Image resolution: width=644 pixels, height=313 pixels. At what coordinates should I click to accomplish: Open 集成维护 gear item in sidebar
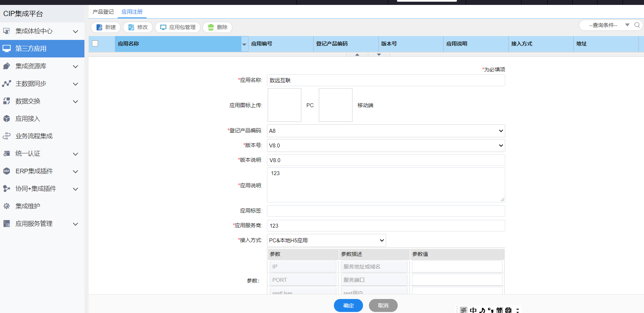click(x=28, y=206)
